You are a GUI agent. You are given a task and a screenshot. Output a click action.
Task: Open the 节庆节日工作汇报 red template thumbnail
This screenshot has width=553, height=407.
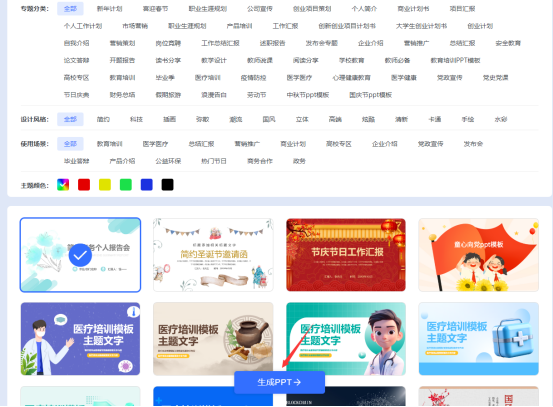point(346,255)
